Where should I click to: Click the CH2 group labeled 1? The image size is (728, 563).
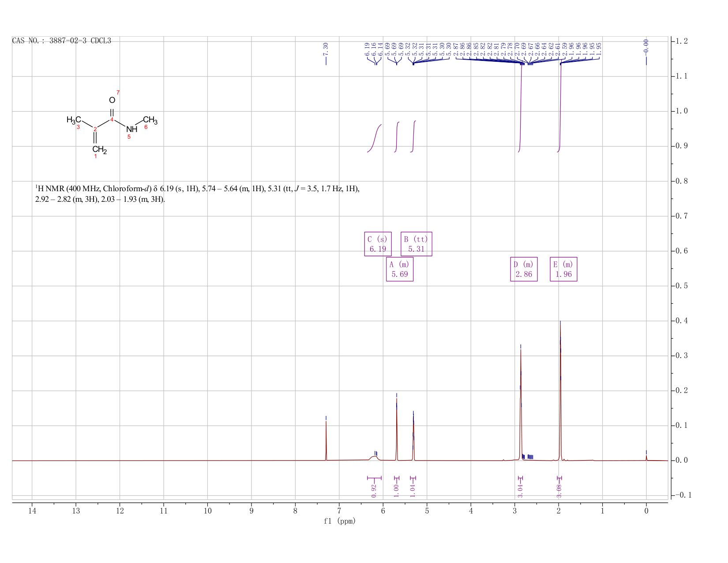99,150
